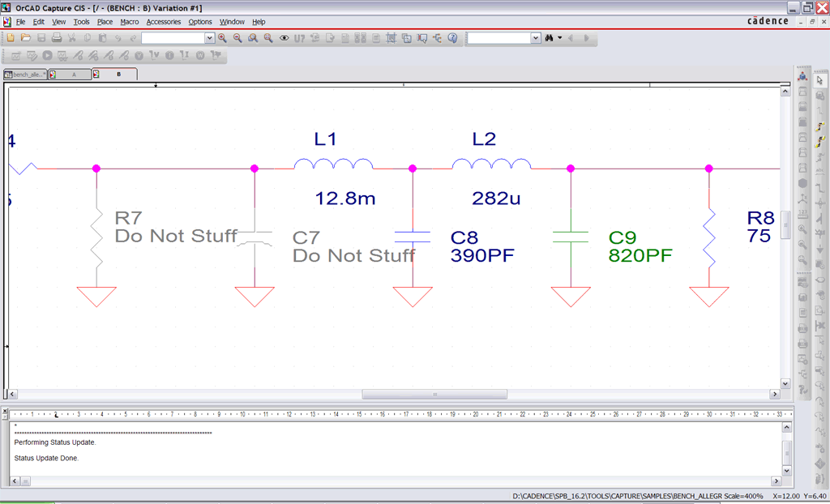
Task: Zoom in using the magnifier icon
Action: point(223,37)
